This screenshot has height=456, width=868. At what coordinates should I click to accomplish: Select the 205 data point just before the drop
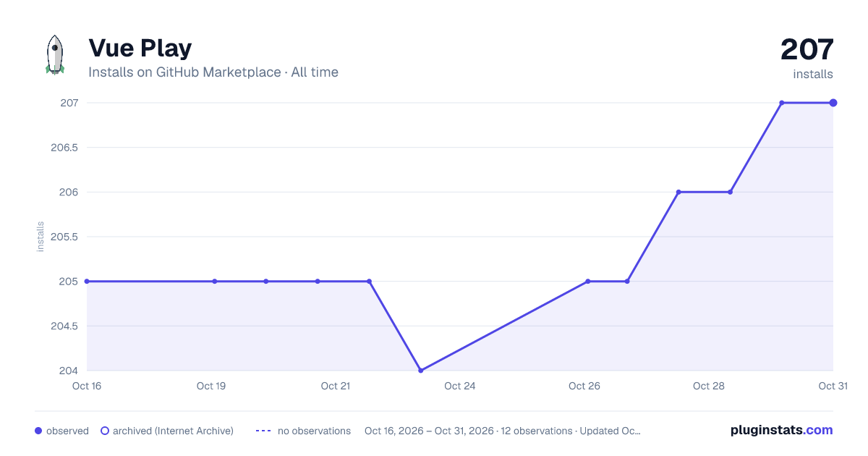369,282
